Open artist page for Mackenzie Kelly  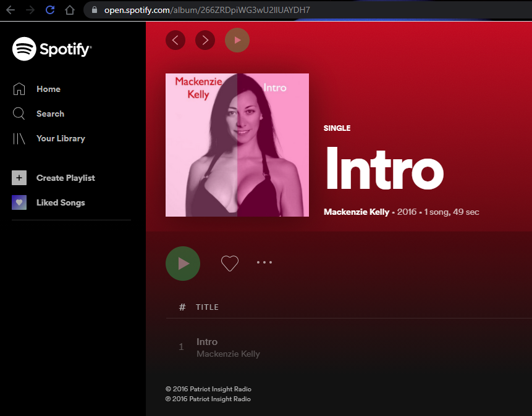356,212
